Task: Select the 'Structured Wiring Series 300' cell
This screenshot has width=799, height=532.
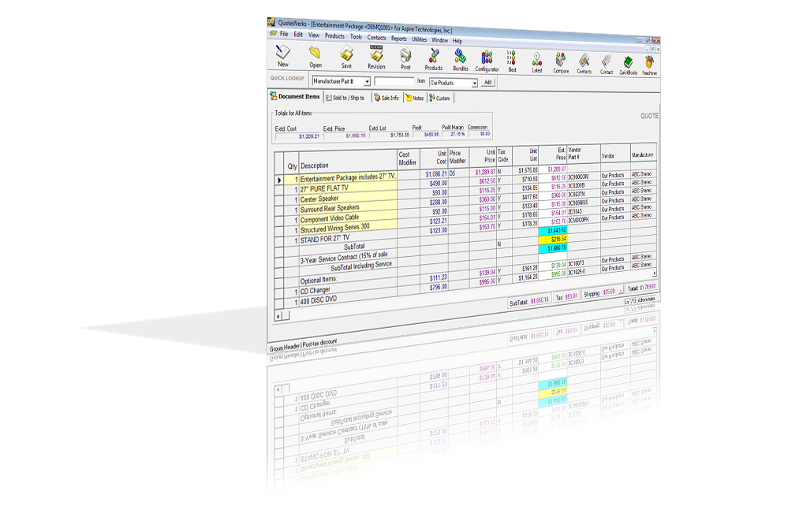Action: point(348,226)
